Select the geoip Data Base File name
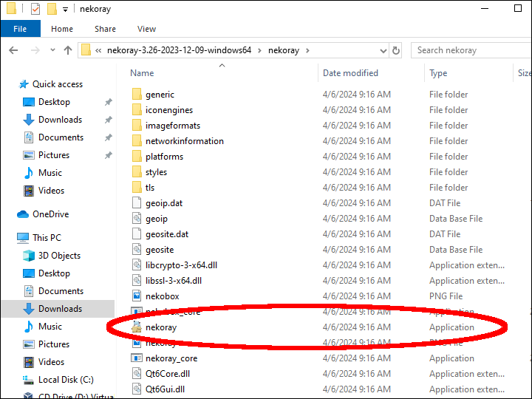Screen dimensions: 532x399 [x=157, y=219]
